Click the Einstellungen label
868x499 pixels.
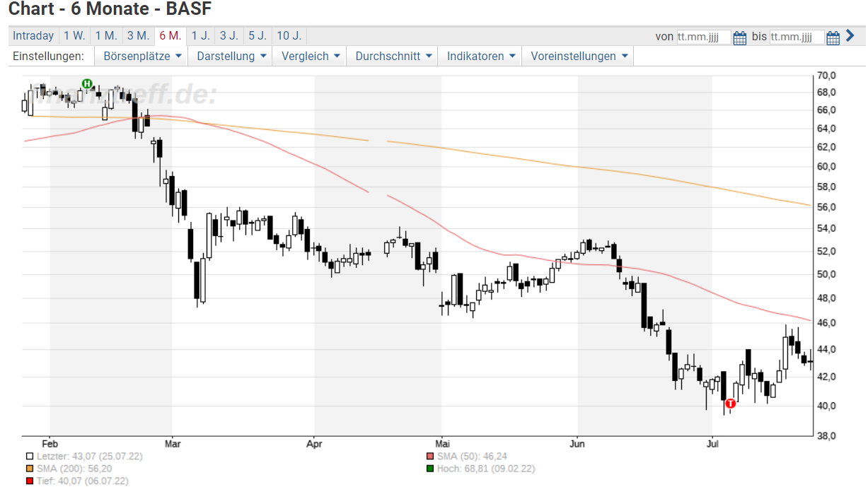coord(48,56)
